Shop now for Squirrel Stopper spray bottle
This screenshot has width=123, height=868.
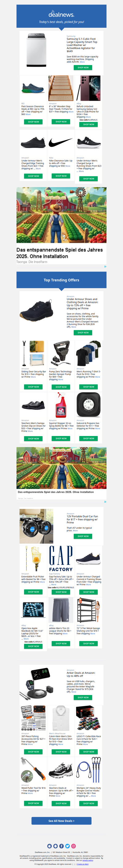click(61, 438)
